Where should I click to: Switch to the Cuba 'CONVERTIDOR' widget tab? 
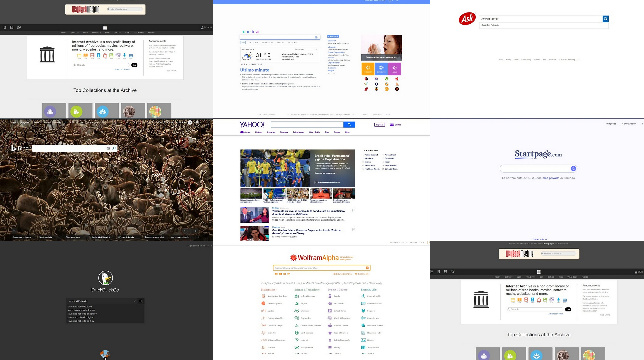pyautogui.click(x=255, y=64)
